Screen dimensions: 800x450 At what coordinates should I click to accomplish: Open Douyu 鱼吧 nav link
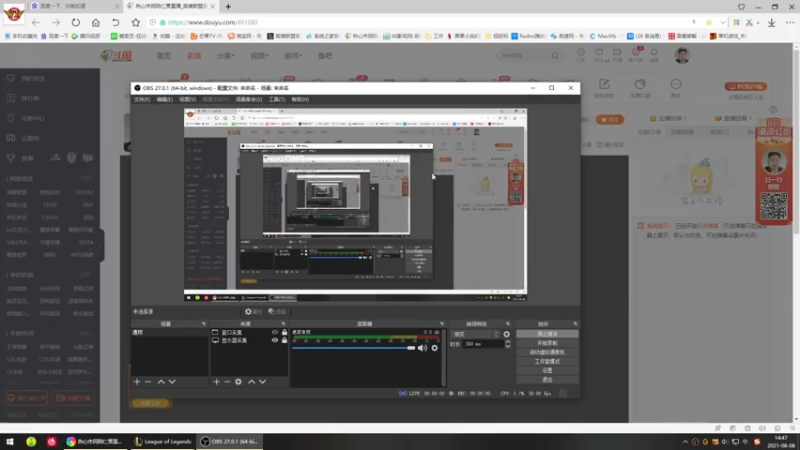[x=325, y=56]
